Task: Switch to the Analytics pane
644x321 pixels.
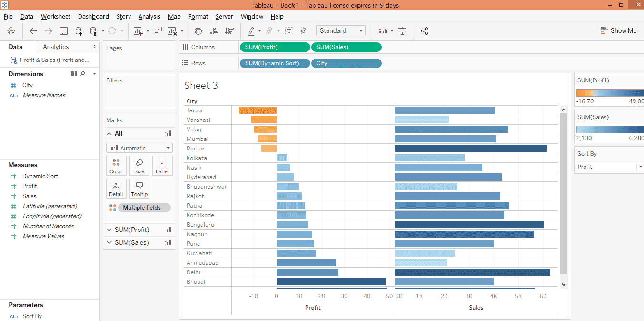Action: 57,46
